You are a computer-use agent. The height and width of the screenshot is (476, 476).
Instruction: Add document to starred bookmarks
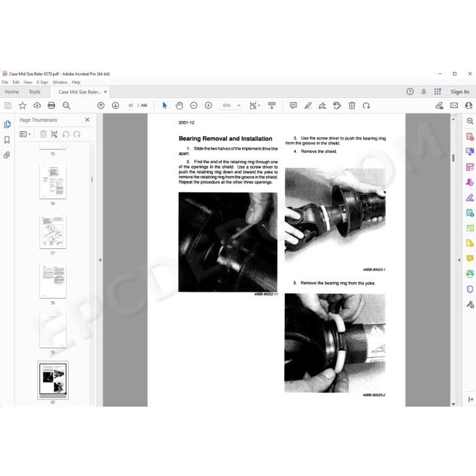click(x=22, y=105)
